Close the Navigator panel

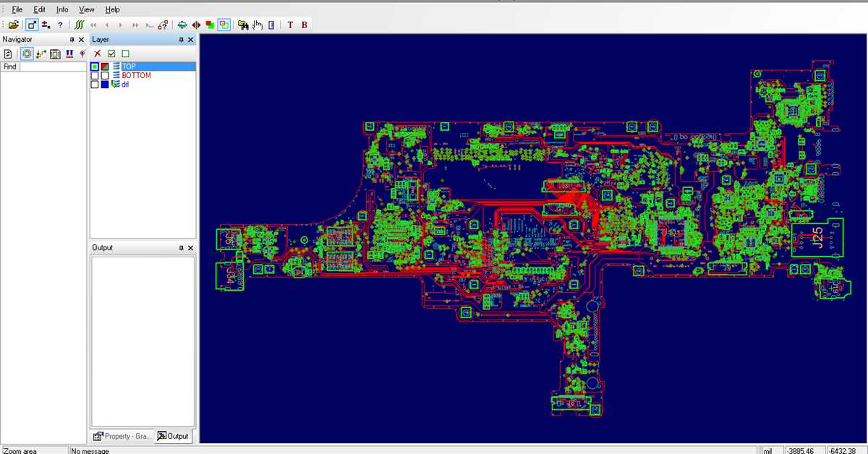coord(81,40)
